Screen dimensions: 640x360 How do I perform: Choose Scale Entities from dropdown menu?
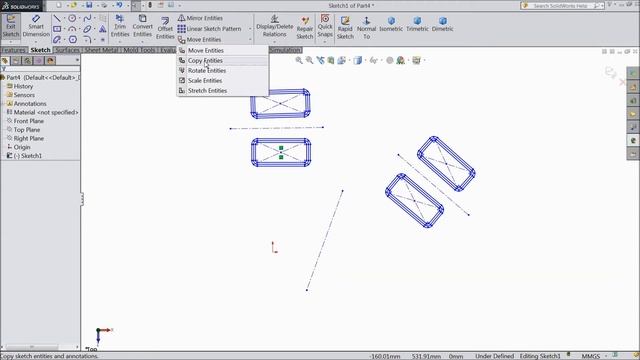point(222,81)
